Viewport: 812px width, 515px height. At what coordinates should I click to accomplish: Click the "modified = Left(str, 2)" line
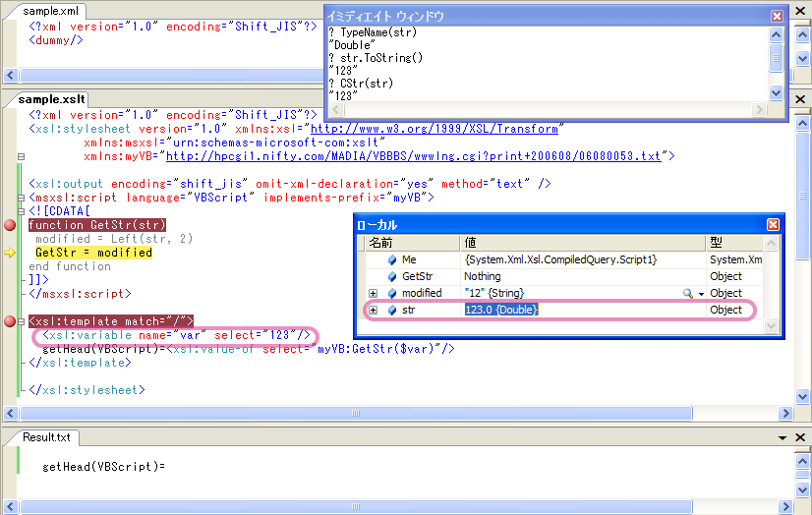pyautogui.click(x=114, y=239)
